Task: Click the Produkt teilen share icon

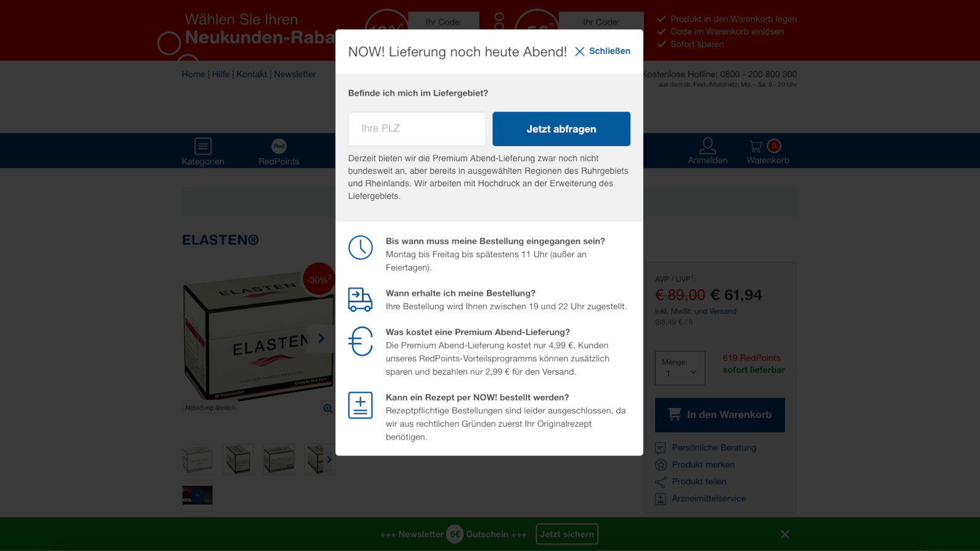Action: click(x=660, y=482)
